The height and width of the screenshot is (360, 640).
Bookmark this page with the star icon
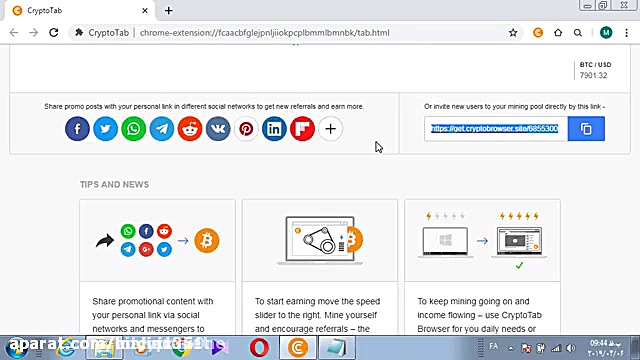(513, 33)
